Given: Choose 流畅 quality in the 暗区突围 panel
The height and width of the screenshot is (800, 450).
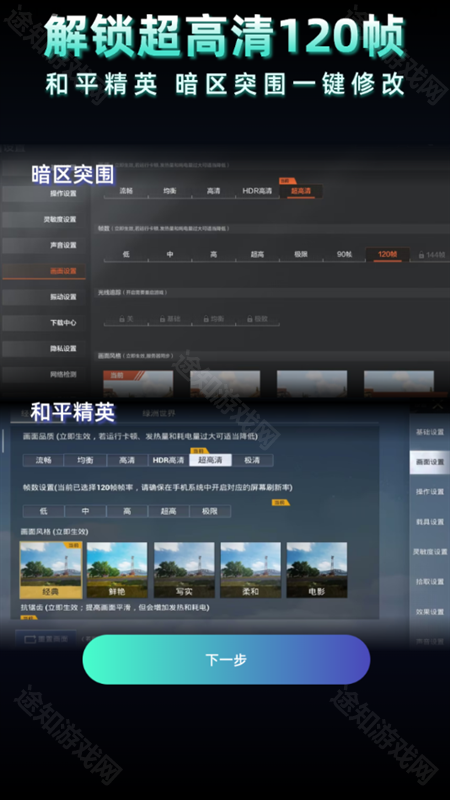Looking at the screenshot, I should [x=126, y=191].
